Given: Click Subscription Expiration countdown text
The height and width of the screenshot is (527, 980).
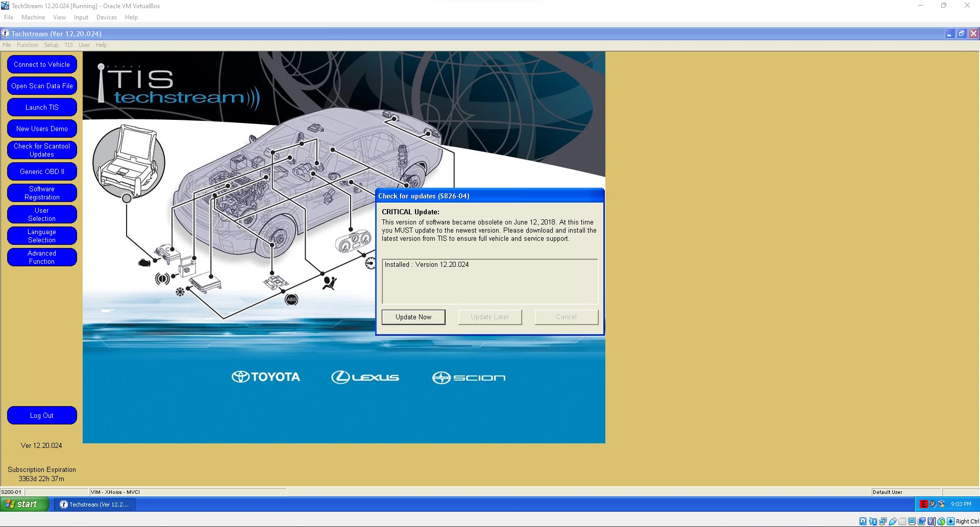Looking at the screenshot, I should point(42,474).
